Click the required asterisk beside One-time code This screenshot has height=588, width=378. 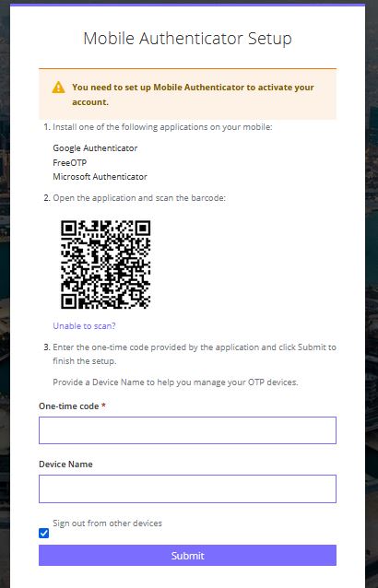pyautogui.click(x=103, y=406)
